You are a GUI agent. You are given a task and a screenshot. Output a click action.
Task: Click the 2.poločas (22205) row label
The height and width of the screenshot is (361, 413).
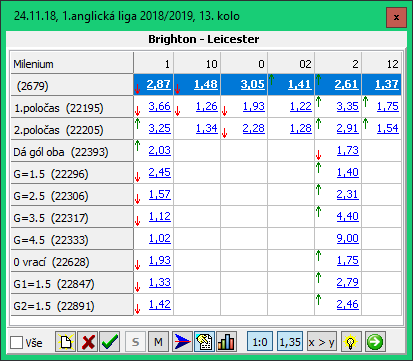[72, 129]
